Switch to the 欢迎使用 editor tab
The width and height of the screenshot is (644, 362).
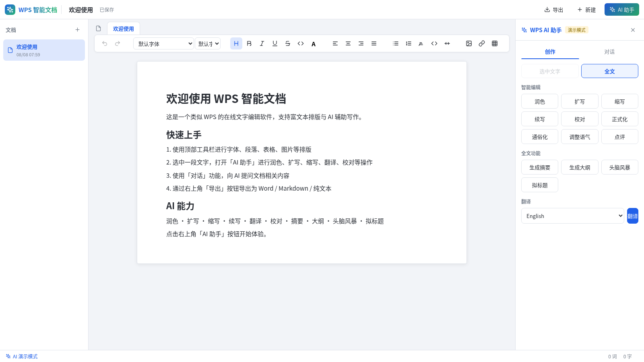(124, 29)
